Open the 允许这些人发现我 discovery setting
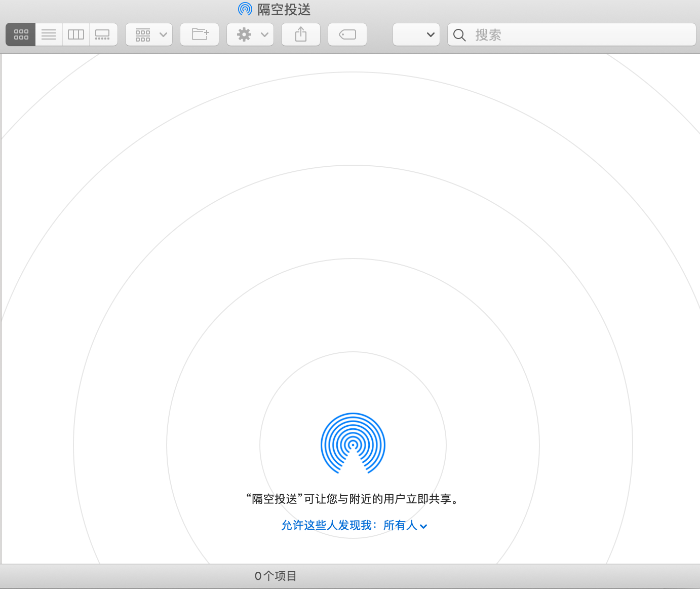The width and height of the screenshot is (700, 589). 329,525
